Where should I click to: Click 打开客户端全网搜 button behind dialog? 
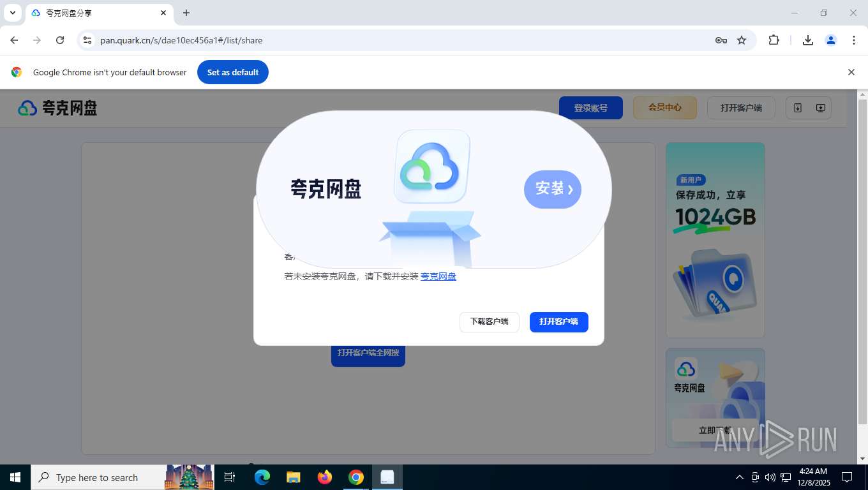[x=368, y=353]
